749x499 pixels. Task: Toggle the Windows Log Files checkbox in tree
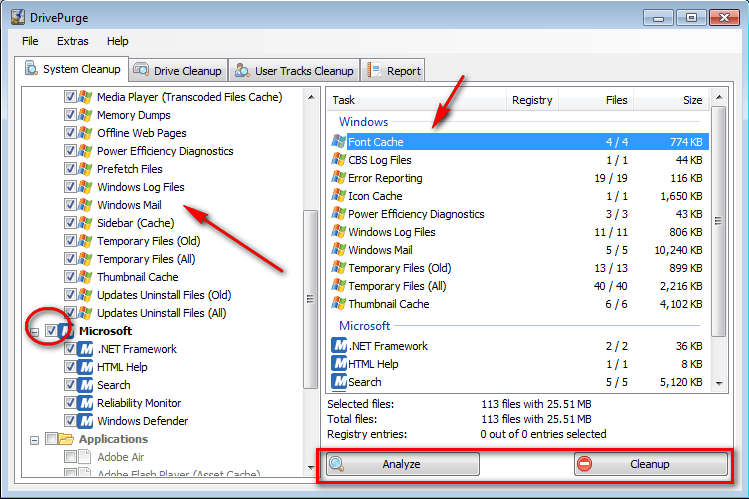70,187
